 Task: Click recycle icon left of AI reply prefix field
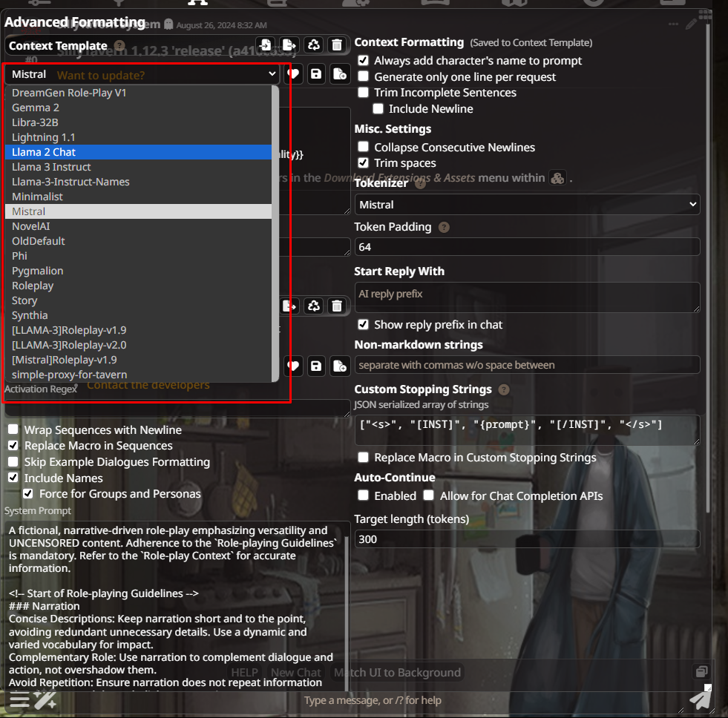pos(314,306)
